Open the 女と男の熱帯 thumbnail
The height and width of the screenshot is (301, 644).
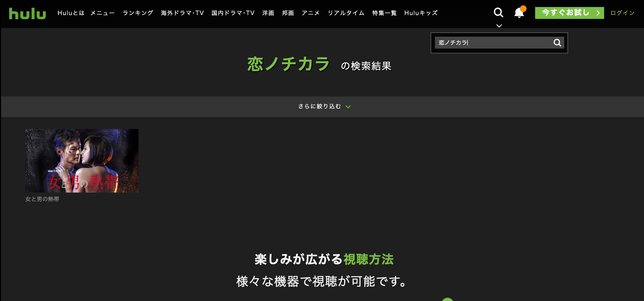click(x=82, y=160)
